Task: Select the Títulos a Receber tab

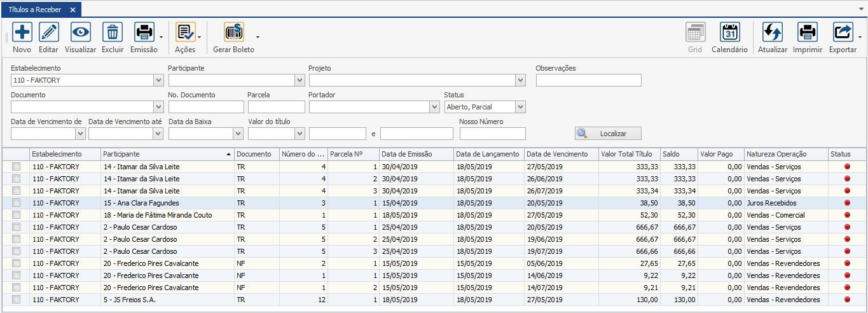Action: 34,10
